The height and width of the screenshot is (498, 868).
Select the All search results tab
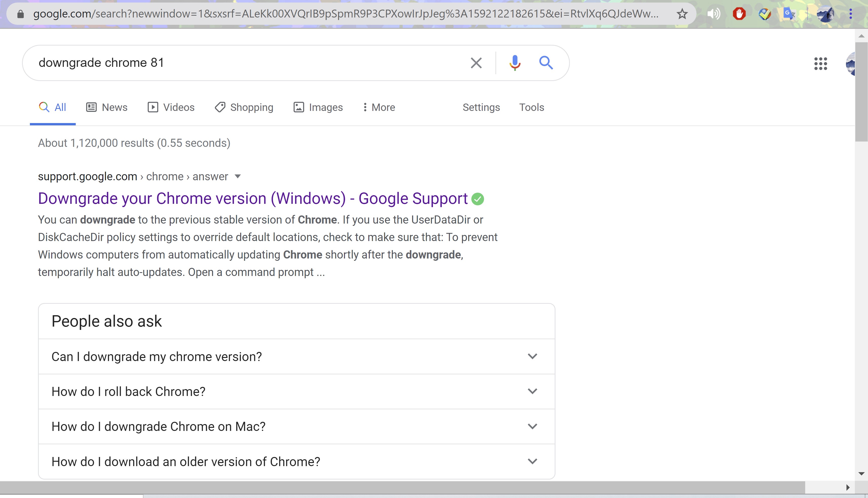59,107
